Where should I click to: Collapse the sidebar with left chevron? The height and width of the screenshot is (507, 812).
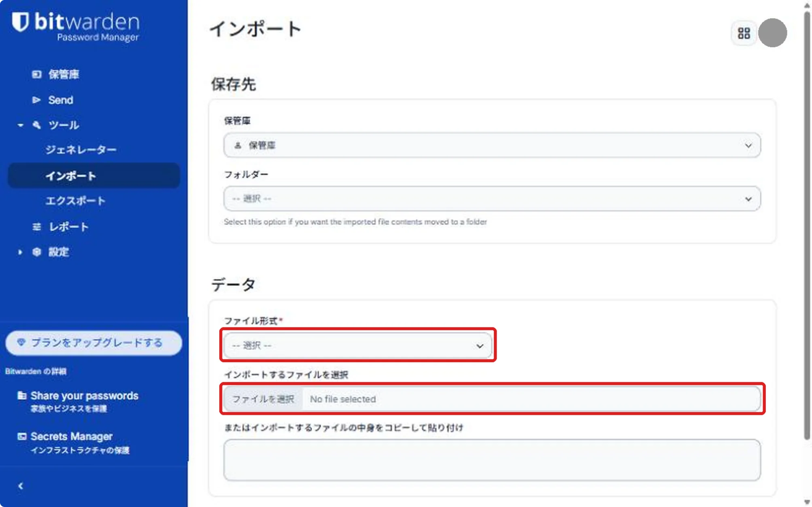click(21, 486)
